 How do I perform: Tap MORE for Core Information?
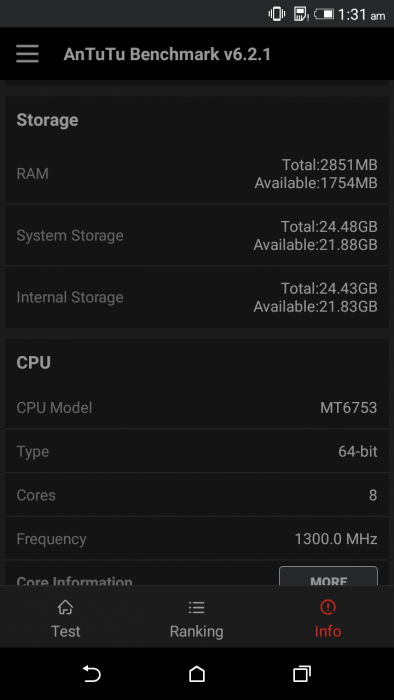(x=328, y=577)
